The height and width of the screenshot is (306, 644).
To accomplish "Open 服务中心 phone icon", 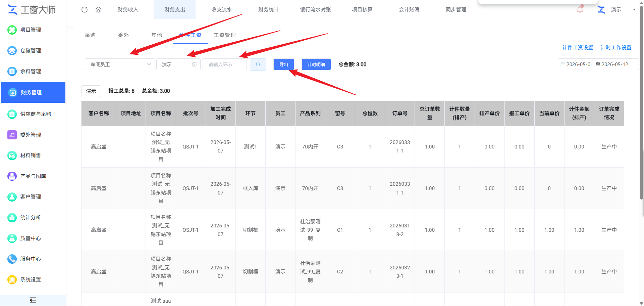I will pyautogui.click(x=12, y=259).
